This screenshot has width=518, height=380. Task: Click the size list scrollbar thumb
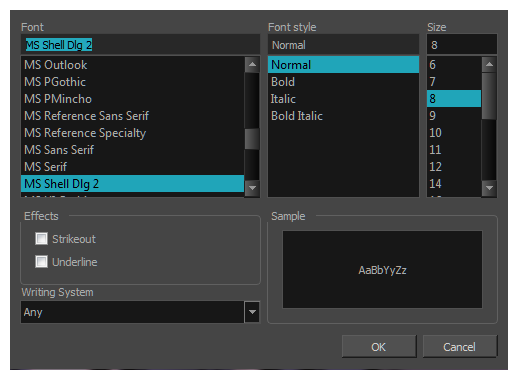pyautogui.click(x=489, y=96)
